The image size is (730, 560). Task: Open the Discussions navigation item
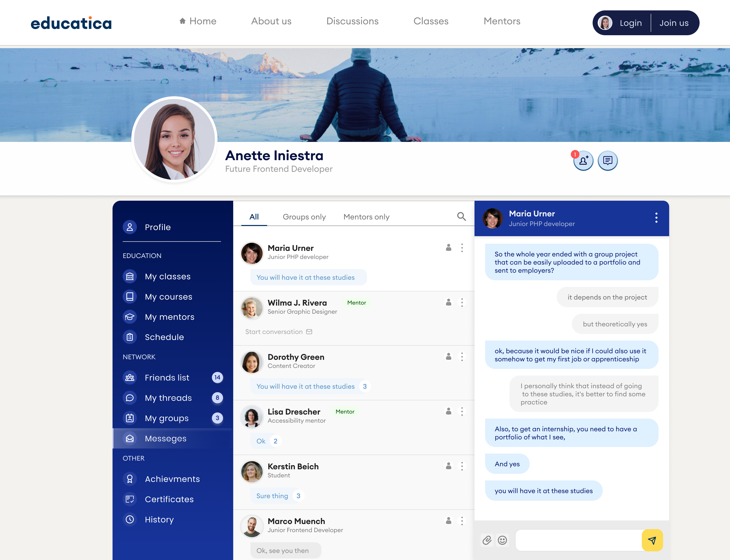pos(352,21)
